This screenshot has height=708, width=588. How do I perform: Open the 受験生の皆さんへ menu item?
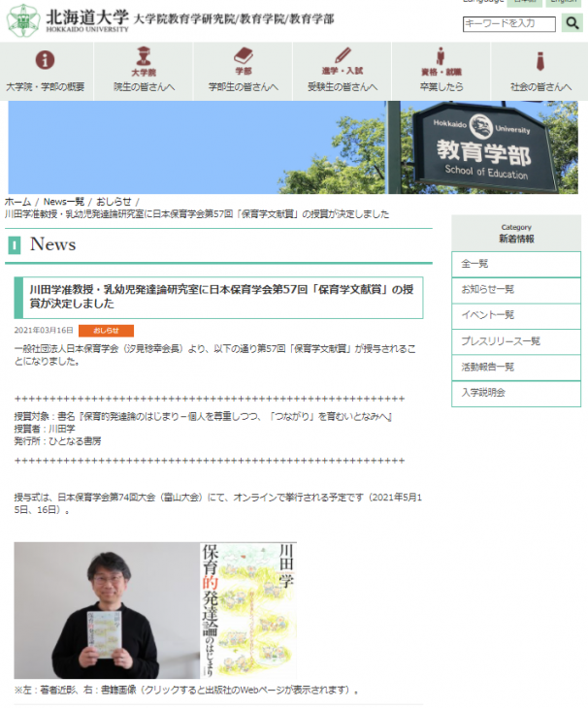pos(343,86)
